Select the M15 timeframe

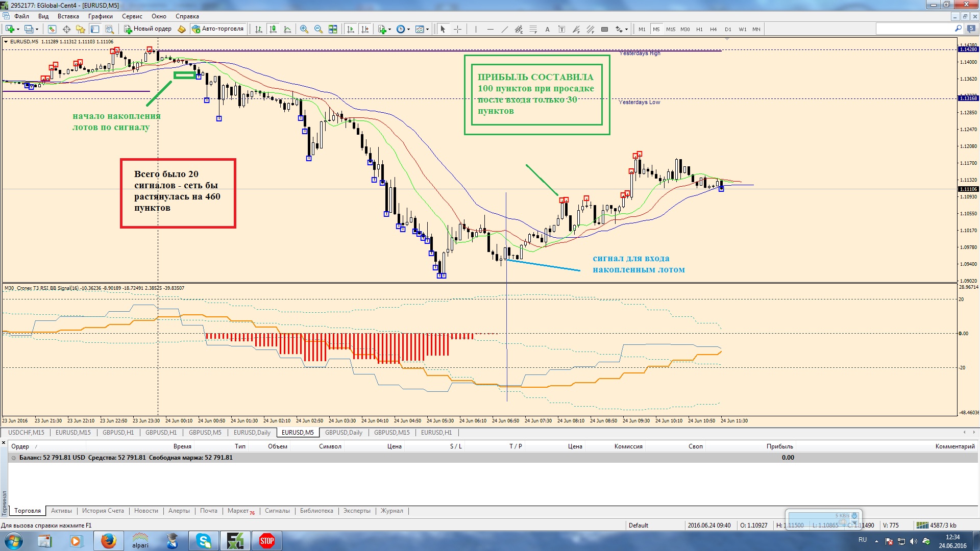point(671,29)
